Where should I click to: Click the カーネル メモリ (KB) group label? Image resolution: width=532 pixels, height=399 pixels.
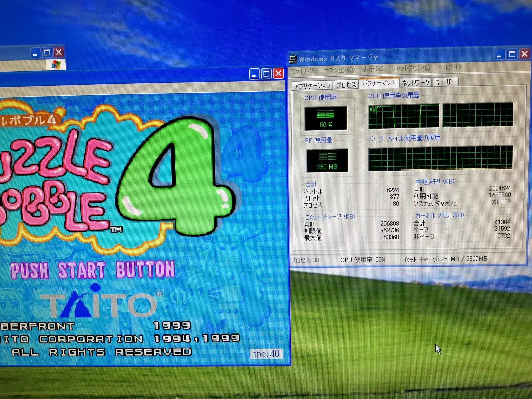click(x=439, y=215)
